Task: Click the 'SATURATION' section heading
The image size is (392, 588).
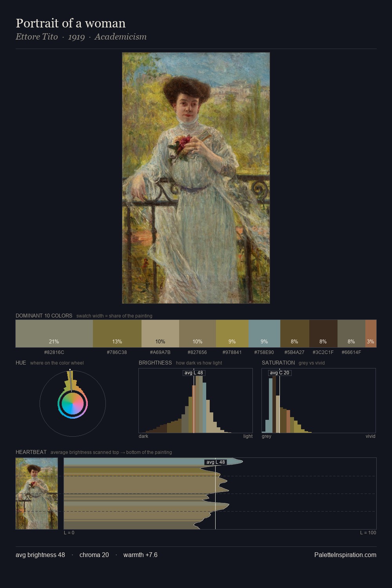Action: [278, 363]
